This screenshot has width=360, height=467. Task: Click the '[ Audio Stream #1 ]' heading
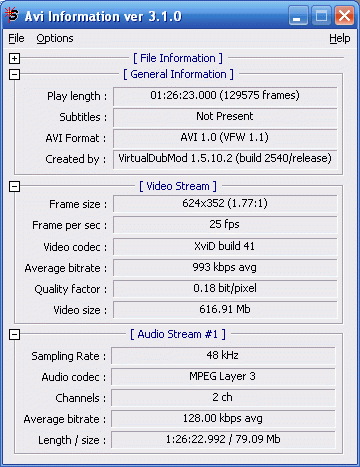(178, 334)
